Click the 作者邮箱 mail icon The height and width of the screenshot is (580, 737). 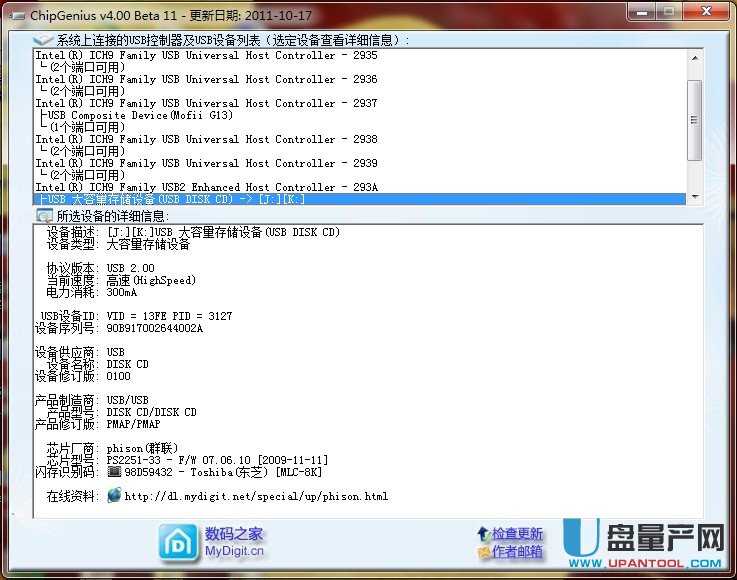483,552
